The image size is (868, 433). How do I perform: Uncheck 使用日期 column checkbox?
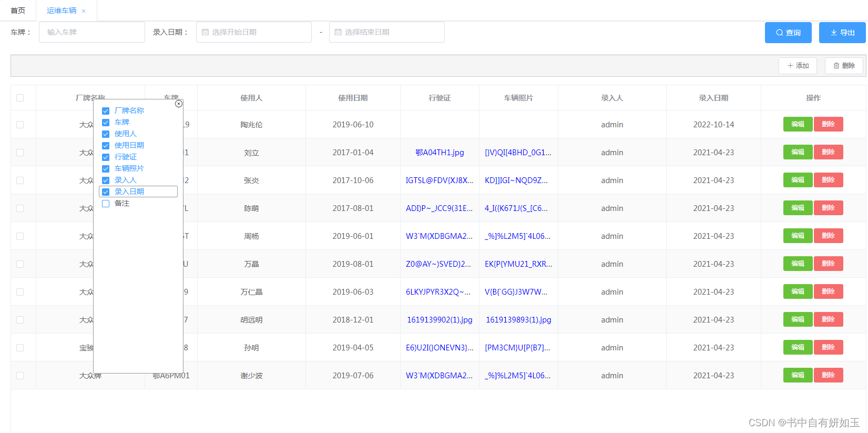coord(106,146)
